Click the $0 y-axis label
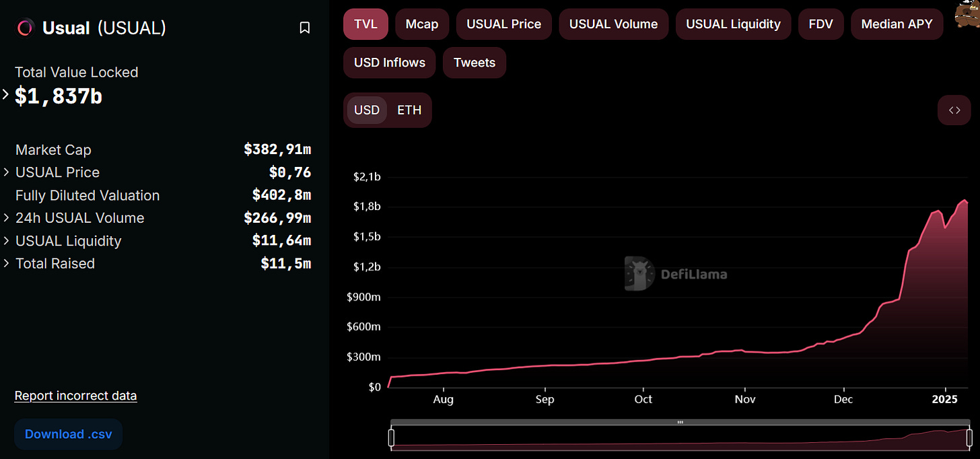 coord(375,387)
